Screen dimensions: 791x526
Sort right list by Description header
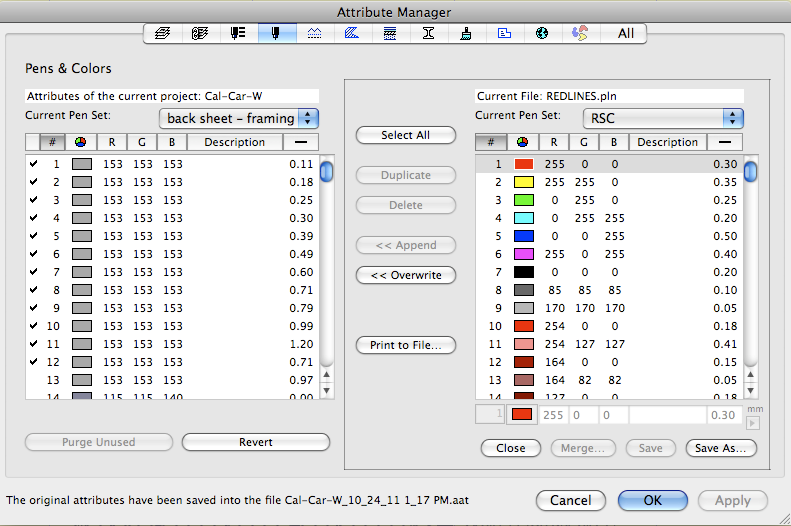[x=667, y=142]
